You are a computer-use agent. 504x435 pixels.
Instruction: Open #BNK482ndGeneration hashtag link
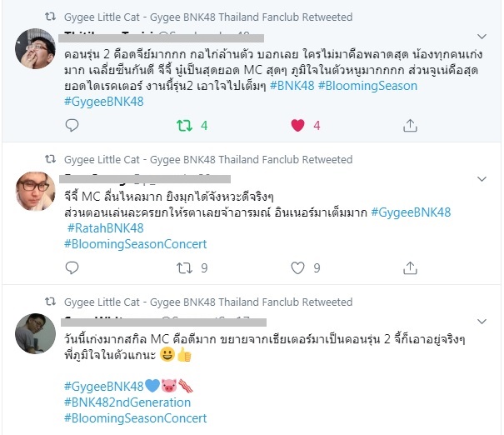127,402
